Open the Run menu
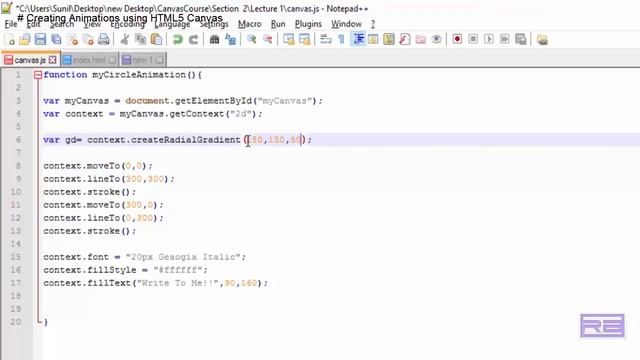This screenshot has height=360, width=640. click(x=278, y=24)
